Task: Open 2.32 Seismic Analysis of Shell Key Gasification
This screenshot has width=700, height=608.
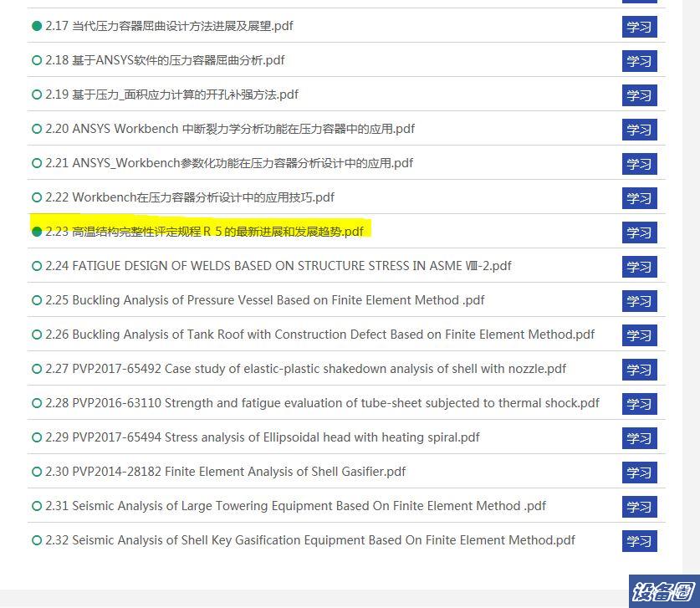Action: 310,540
